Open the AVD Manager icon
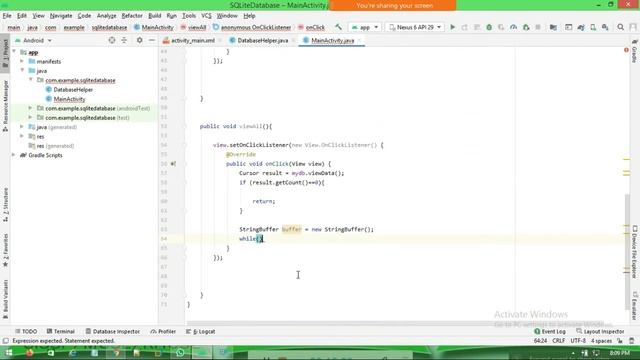640x360 pixels. coord(593,27)
